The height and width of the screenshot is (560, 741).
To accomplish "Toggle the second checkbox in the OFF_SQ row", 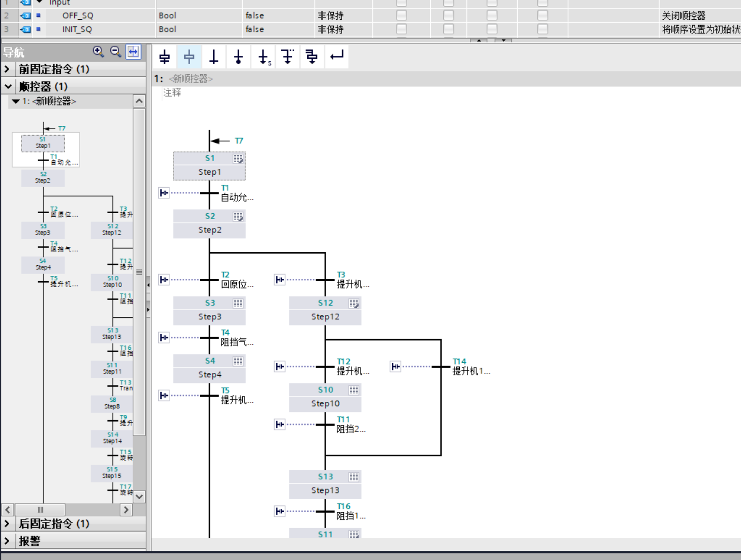I will tap(449, 15).
